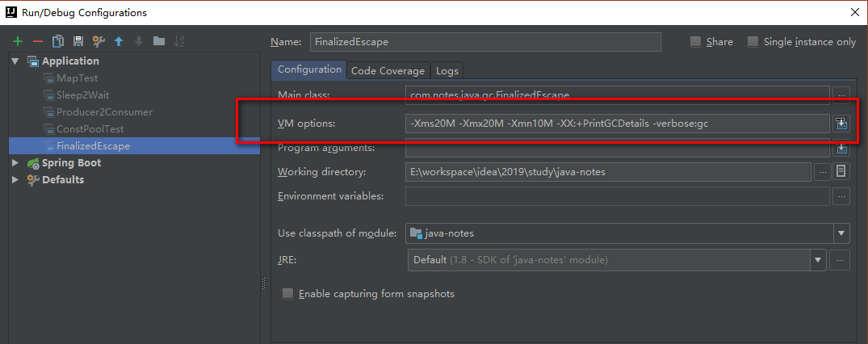Click the green Add New Configuration plus icon

[x=18, y=41]
